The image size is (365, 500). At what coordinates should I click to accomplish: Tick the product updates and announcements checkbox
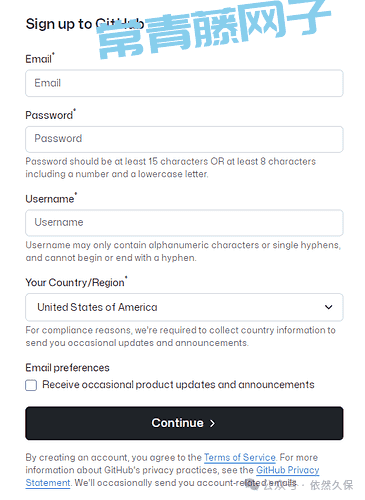(31, 385)
